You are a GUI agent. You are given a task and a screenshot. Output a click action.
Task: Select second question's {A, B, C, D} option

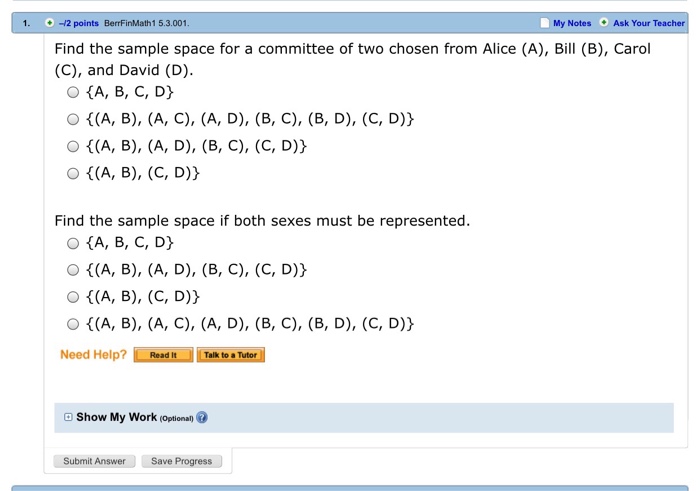(x=73, y=243)
